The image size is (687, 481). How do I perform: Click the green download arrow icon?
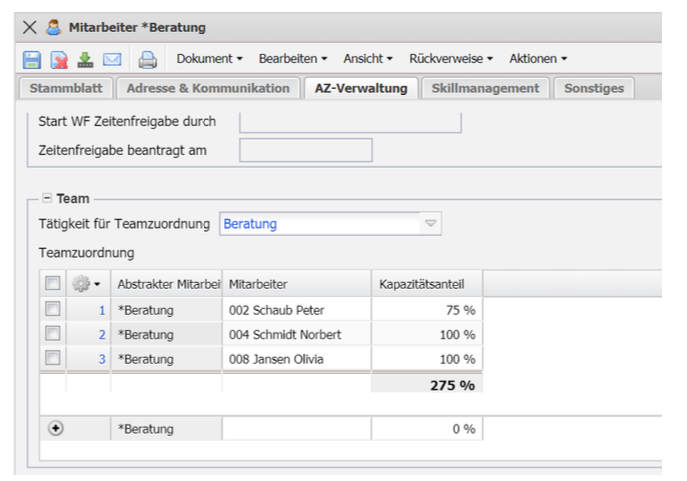(x=85, y=59)
